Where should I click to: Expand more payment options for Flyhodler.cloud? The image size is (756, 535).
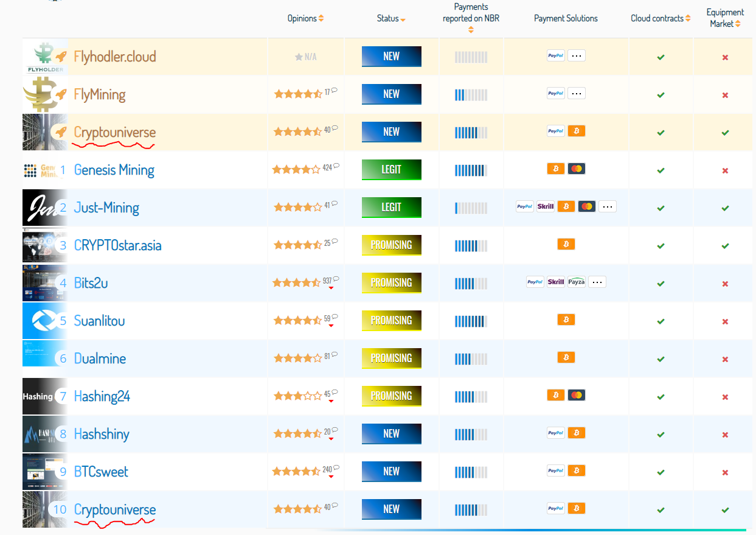pos(577,55)
